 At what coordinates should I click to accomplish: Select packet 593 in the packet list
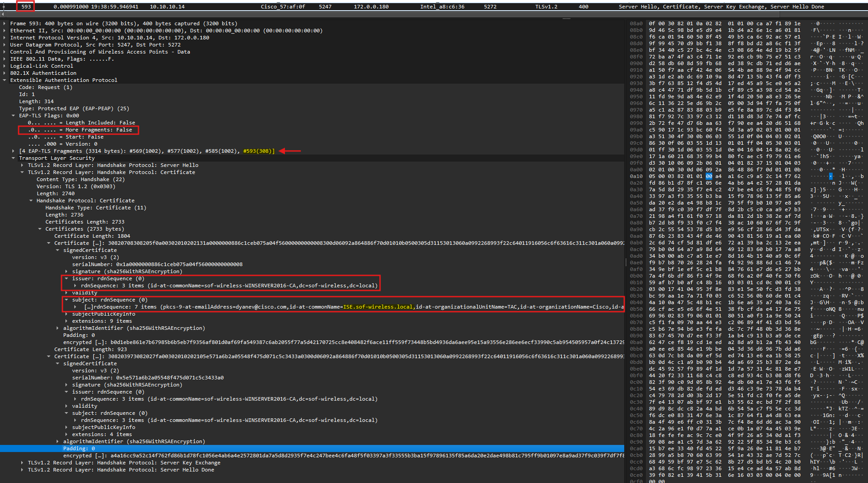[x=27, y=7]
